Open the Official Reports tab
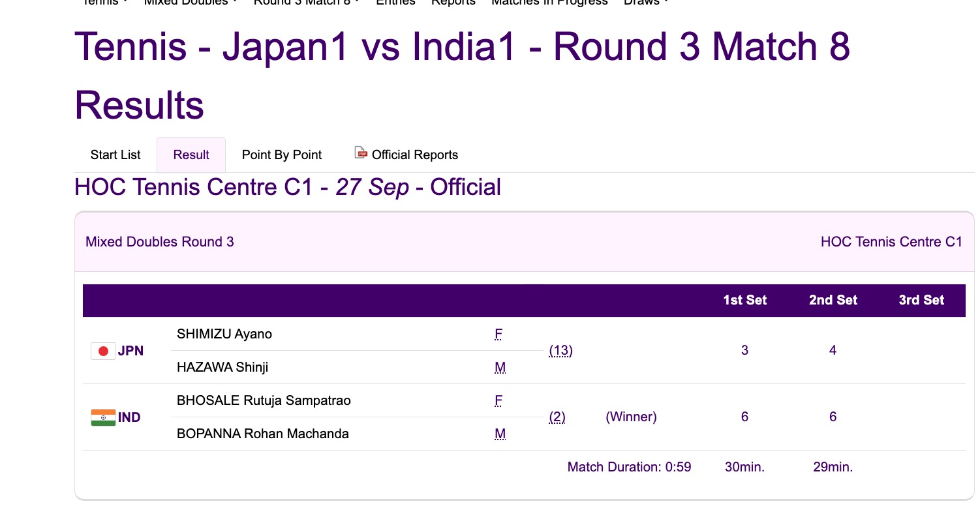The image size is (980, 506). coord(414,155)
